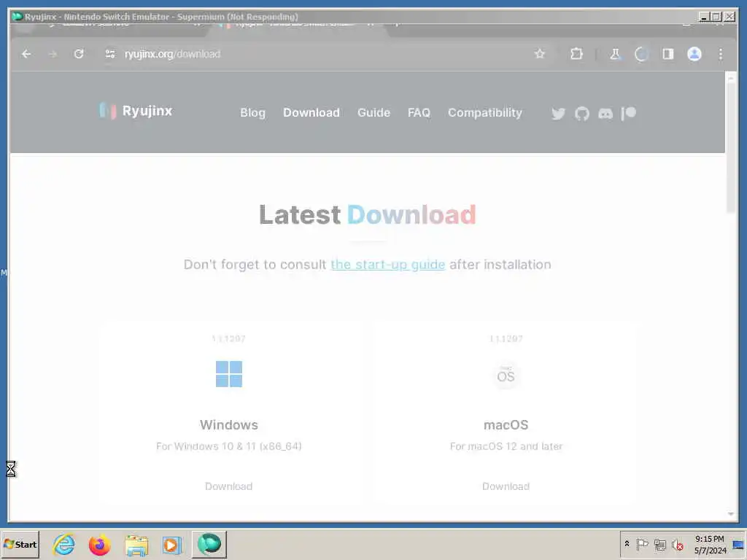
Task: Click the Windows card title
Action: click(228, 425)
